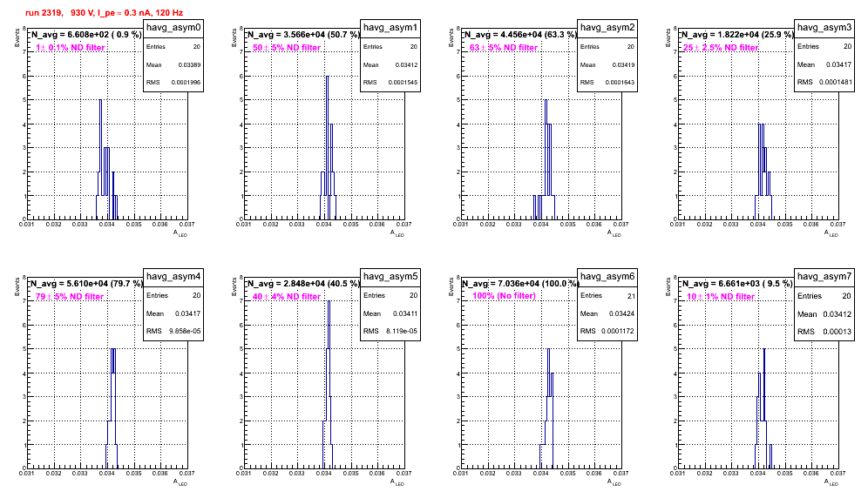Image resolution: width=868 pixels, height=498 pixels.
Task: Select the havg_asym3 stat box title
Action: (824, 27)
